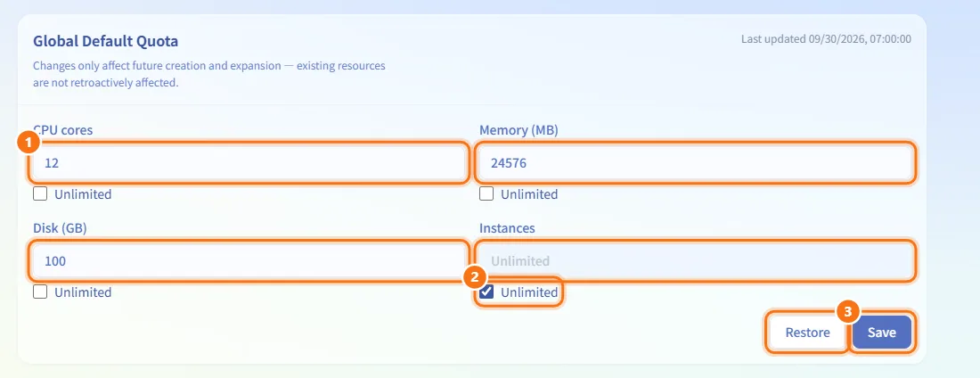980x378 pixels.
Task: Check Unlimited under Disk (GB)
Action: click(40, 292)
